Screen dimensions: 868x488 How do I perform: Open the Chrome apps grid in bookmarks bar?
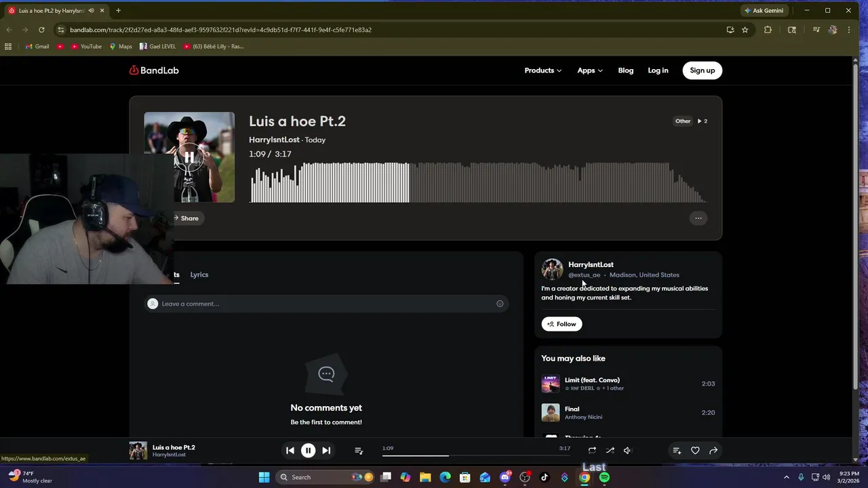[8, 47]
